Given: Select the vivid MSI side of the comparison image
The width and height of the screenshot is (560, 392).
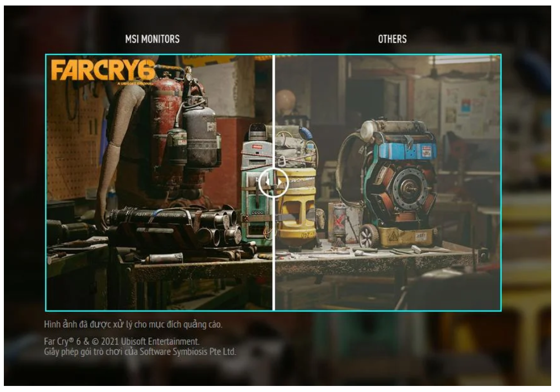Looking at the screenshot, I should tap(159, 182).
